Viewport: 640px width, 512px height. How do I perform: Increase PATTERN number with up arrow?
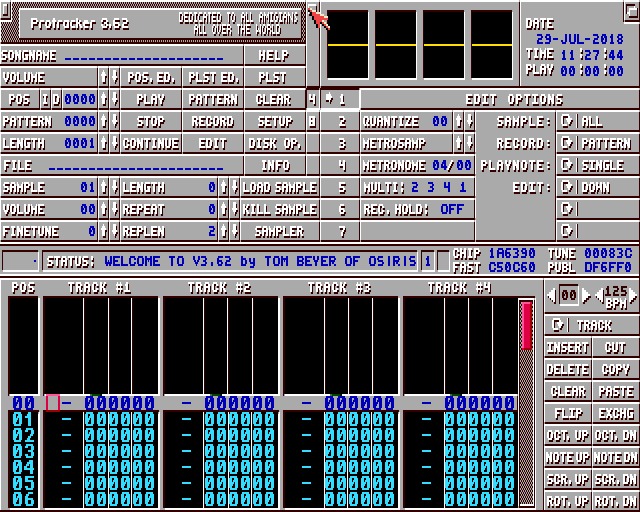(104, 122)
